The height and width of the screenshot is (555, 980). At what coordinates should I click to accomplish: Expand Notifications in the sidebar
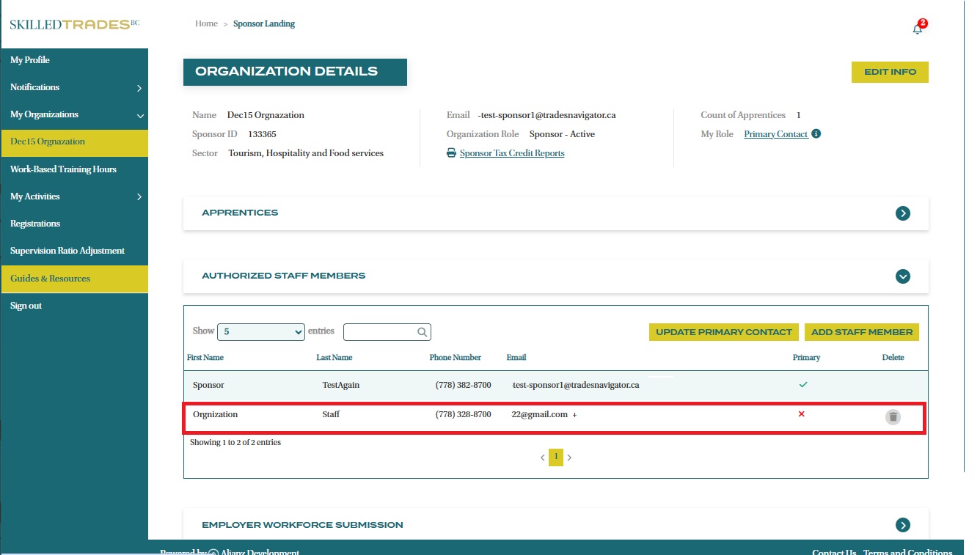click(x=139, y=88)
